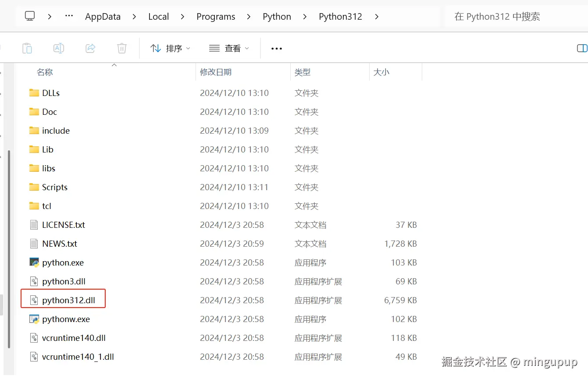Sort by the 名称 column header
The width and height of the screenshot is (588, 379).
coord(45,72)
